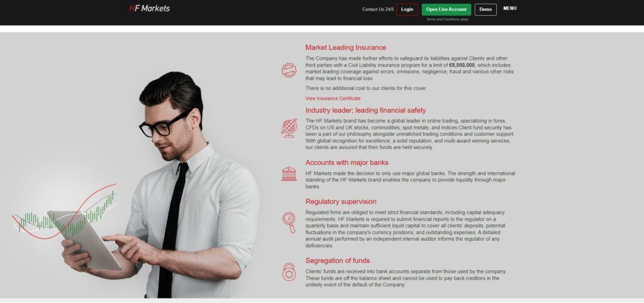Click Accounts with major banks heading

[347, 163]
